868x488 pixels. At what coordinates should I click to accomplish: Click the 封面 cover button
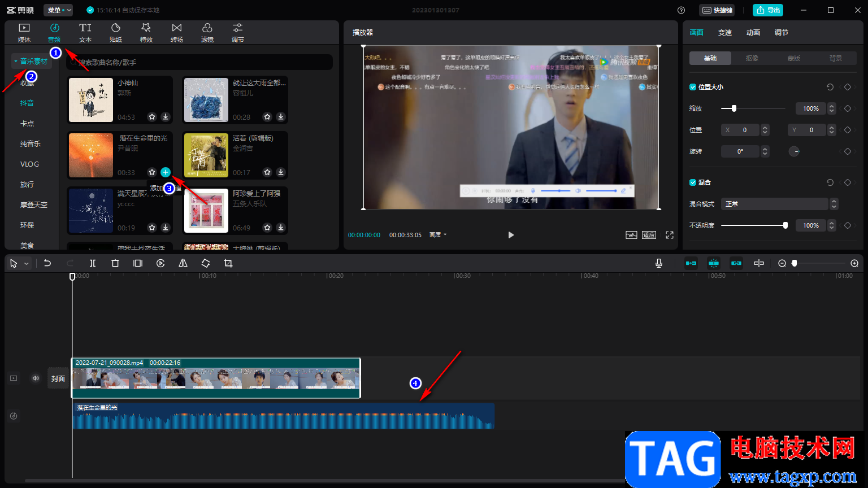(x=58, y=378)
